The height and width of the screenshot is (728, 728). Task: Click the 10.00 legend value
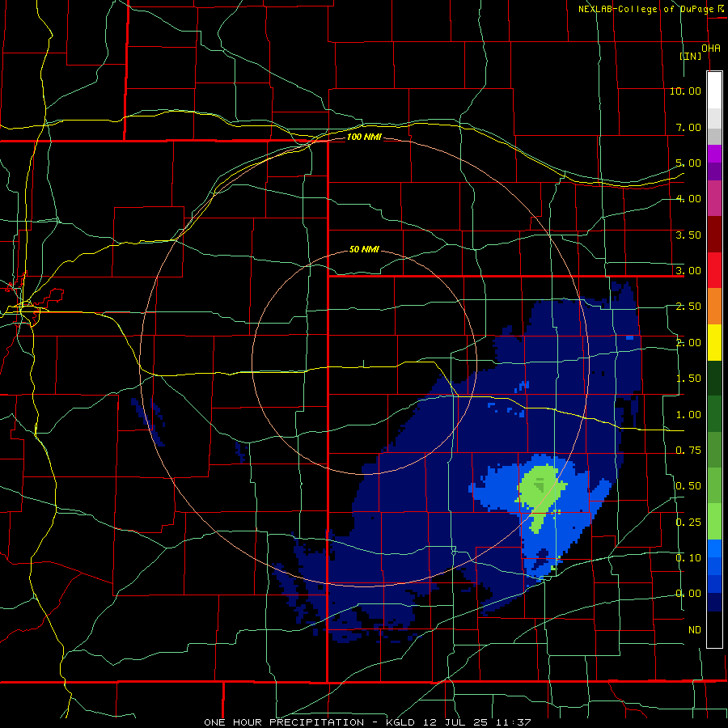click(x=685, y=91)
